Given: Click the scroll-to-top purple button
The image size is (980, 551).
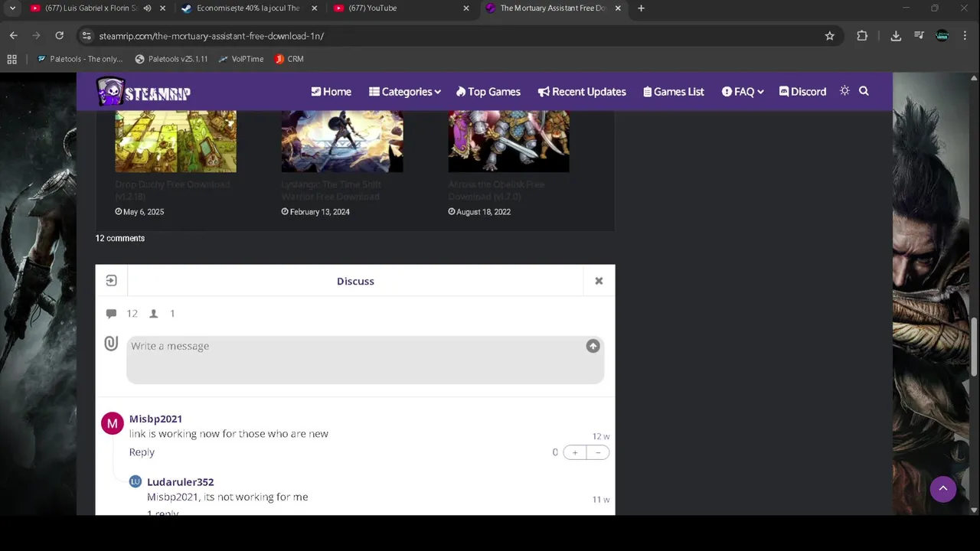Looking at the screenshot, I should click(943, 489).
